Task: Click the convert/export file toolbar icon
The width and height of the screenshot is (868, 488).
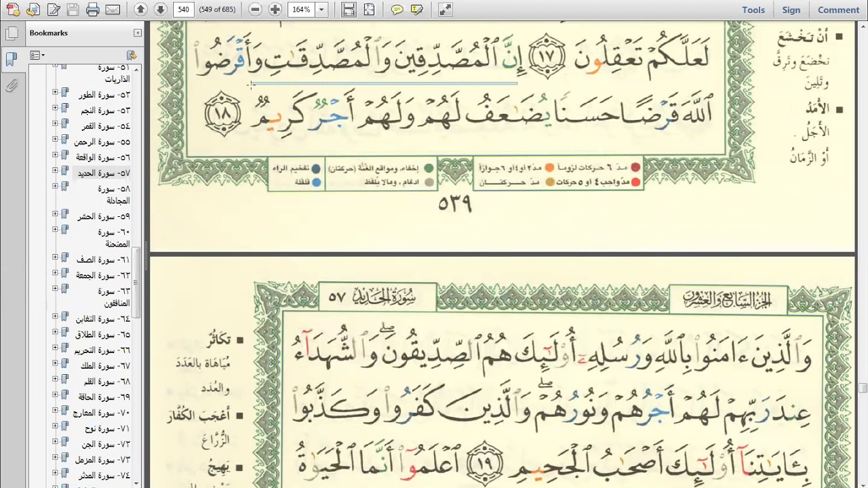Action: tap(33, 9)
